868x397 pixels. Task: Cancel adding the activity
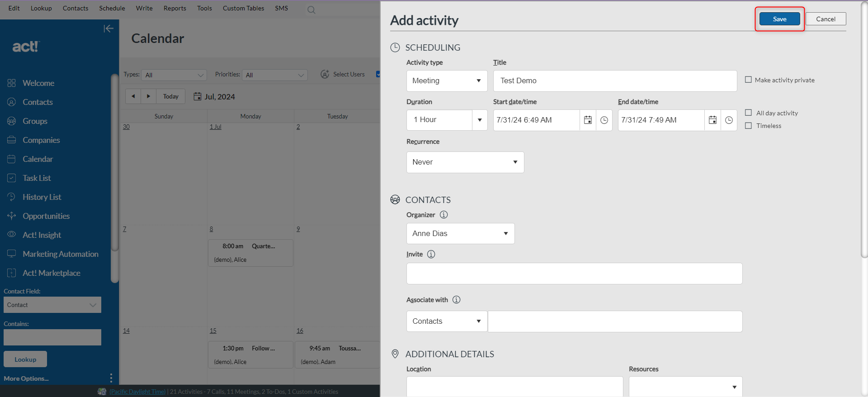click(826, 19)
